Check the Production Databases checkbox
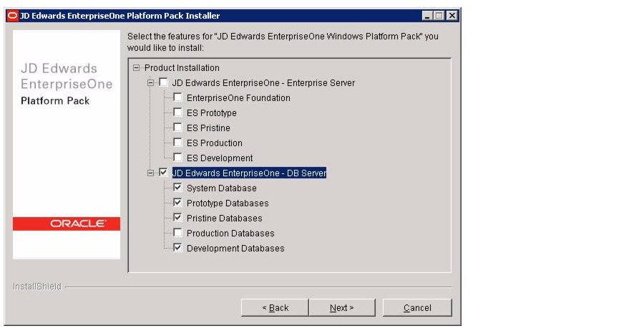Viewport: 644px width, 331px height. click(x=177, y=233)
